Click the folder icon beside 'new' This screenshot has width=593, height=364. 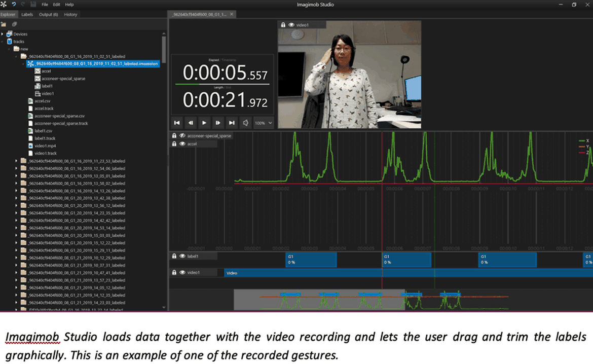[17, 49]
